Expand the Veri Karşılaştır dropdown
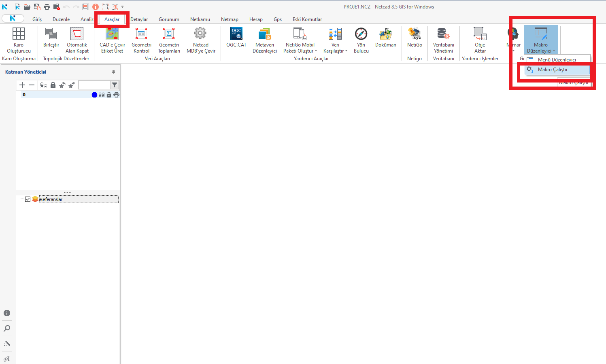This screenshot has width=606, height=364. point(346,51)
